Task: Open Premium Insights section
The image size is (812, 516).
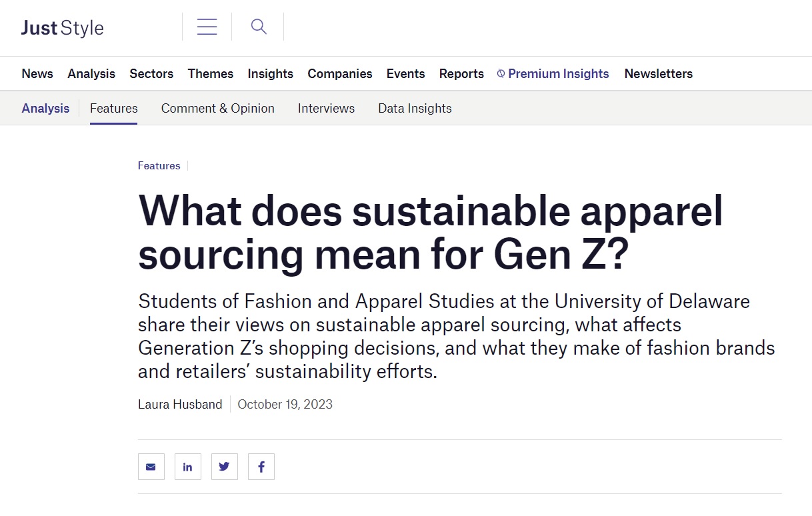Action: coord(558,74)
